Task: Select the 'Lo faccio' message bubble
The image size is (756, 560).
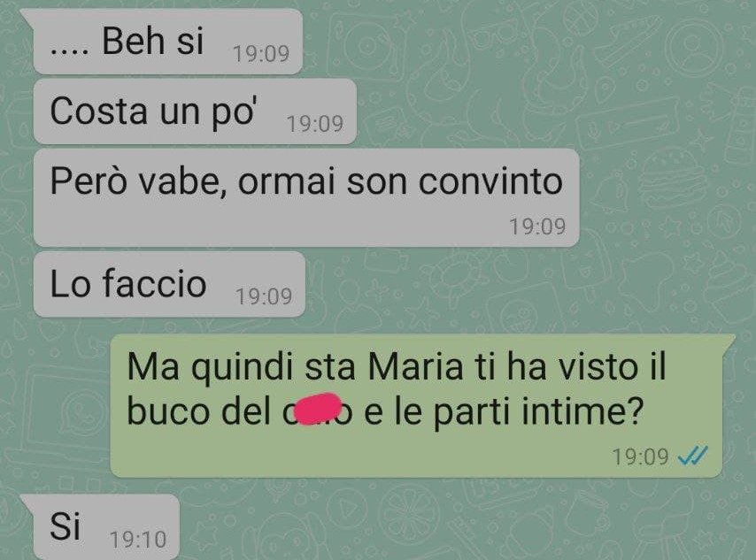Action: pos(169,284)
